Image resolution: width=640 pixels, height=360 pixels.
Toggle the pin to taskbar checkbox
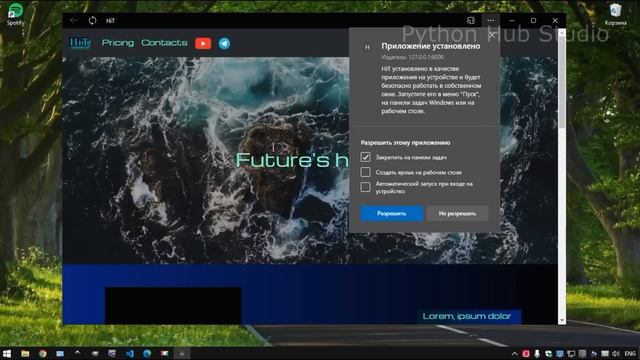pos(365,157)
